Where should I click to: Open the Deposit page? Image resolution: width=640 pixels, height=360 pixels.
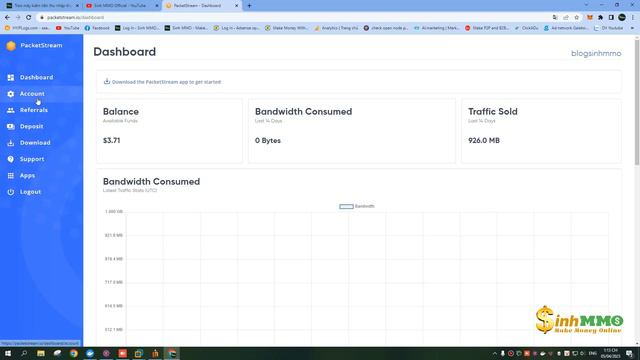pos(31,126)
